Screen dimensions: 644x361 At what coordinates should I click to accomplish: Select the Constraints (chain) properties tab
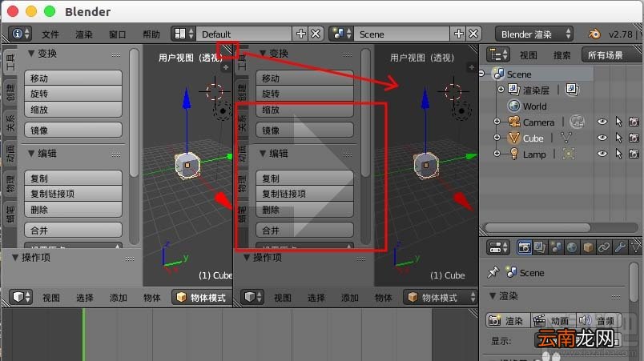[x=604, y=247]
